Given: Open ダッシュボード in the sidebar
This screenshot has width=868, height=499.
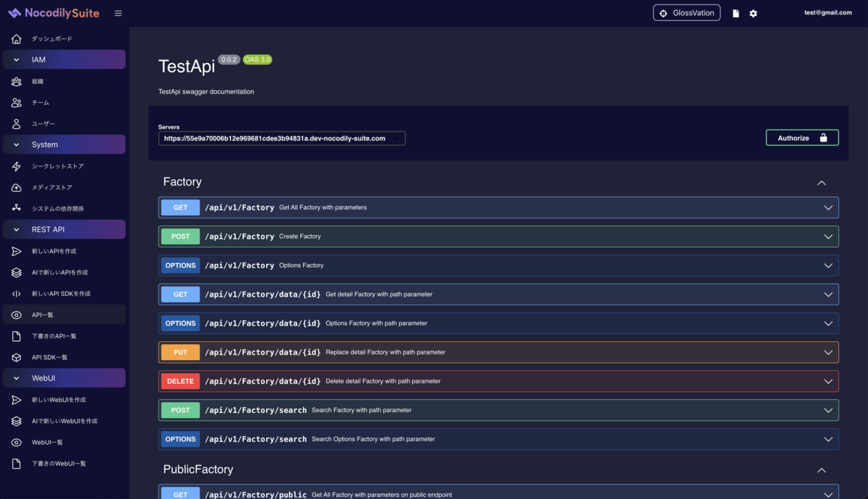Looking at the screenshot, I should 64,38.
